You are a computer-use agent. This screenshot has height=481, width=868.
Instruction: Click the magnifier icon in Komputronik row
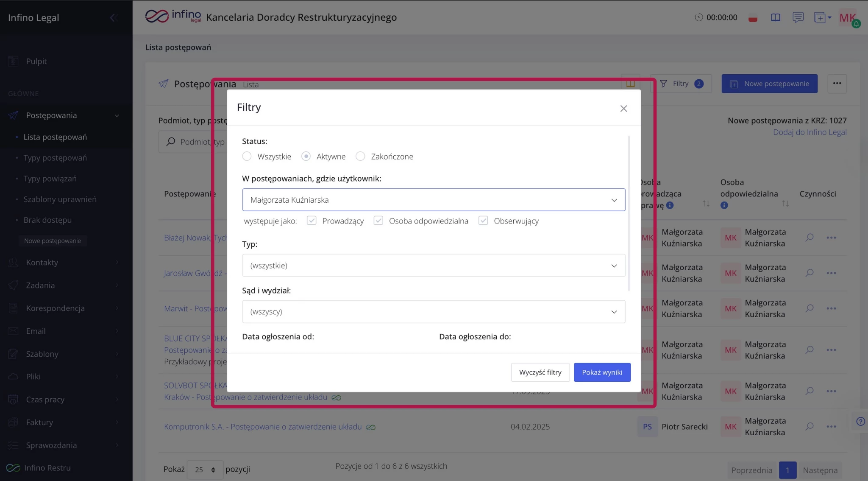click(810, 426)
